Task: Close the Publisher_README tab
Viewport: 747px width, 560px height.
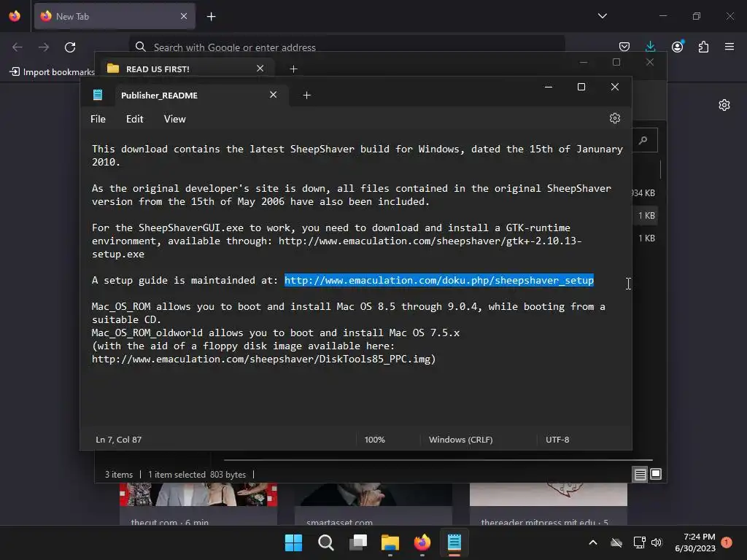Action: tap(273, 95)
